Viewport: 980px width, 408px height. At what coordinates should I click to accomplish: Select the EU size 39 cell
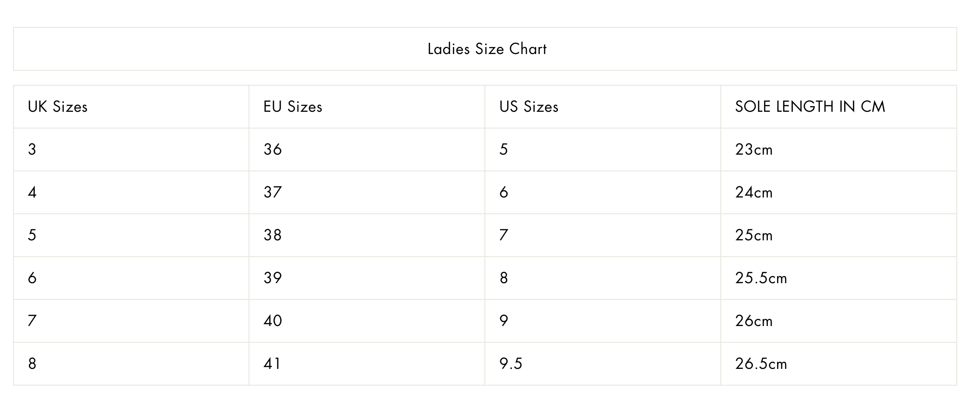click(273, 278)
